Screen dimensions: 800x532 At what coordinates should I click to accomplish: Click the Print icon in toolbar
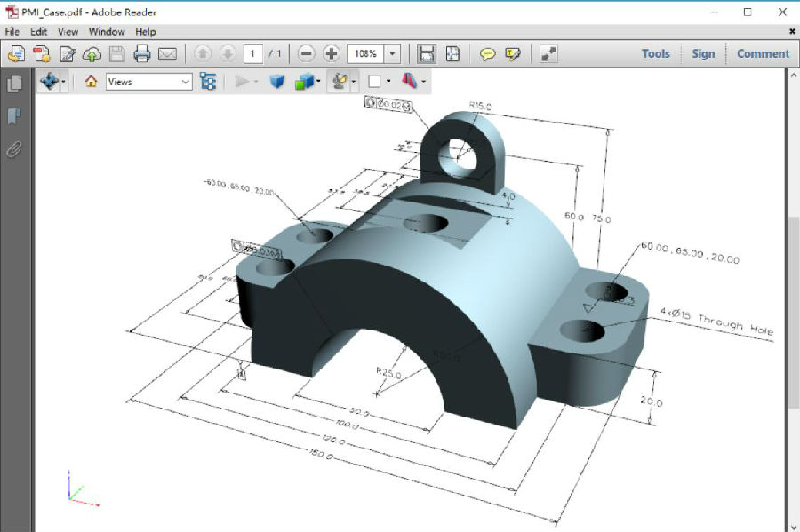(x=142, y=53)
